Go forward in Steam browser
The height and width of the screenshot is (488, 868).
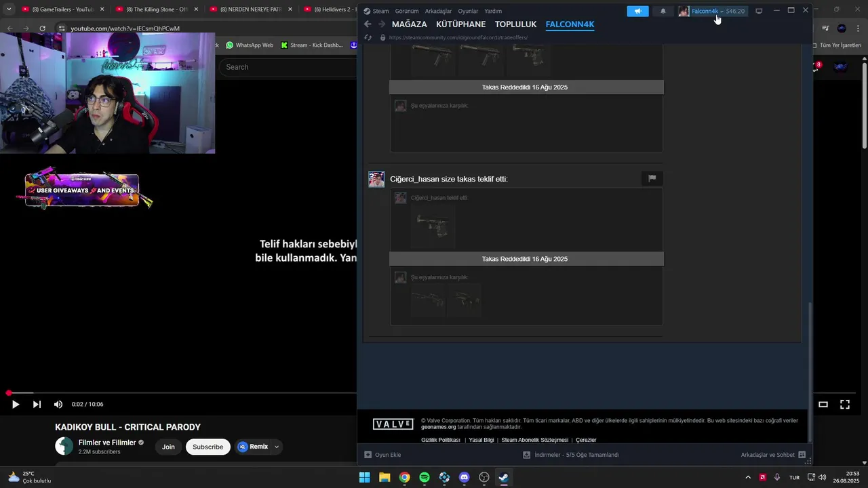click(382, 24)
